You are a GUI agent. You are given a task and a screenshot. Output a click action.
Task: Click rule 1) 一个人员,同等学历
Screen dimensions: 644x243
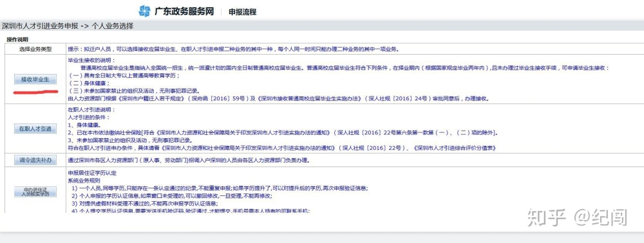click(220, 188)
